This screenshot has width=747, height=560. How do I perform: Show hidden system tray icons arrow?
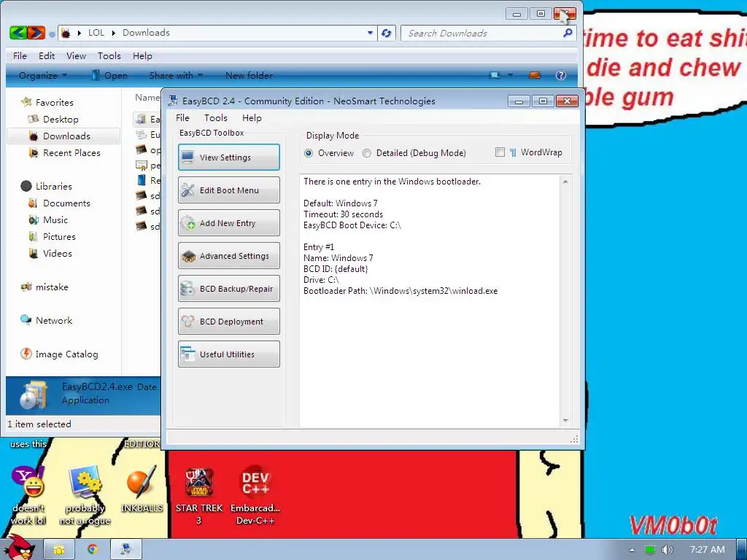pos(632,550)
